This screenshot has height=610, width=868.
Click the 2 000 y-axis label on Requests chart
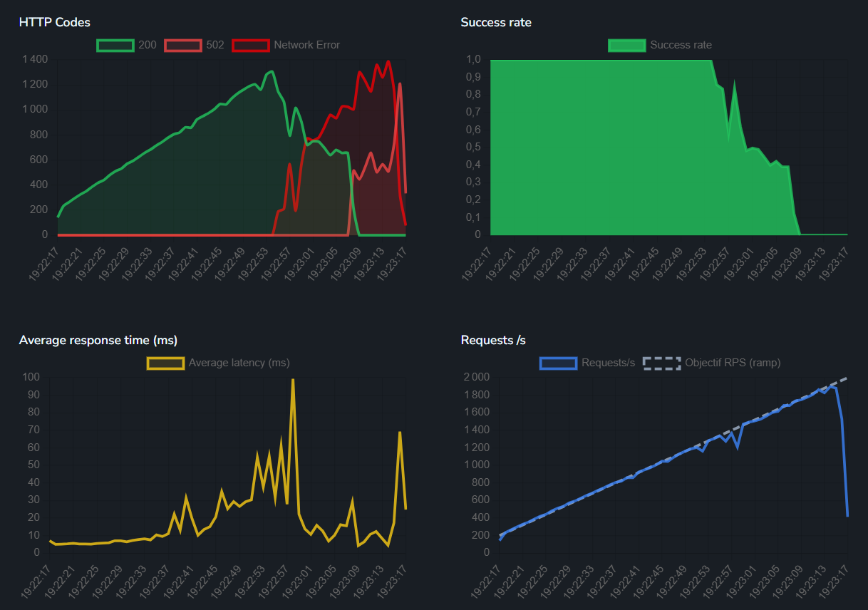475,377
